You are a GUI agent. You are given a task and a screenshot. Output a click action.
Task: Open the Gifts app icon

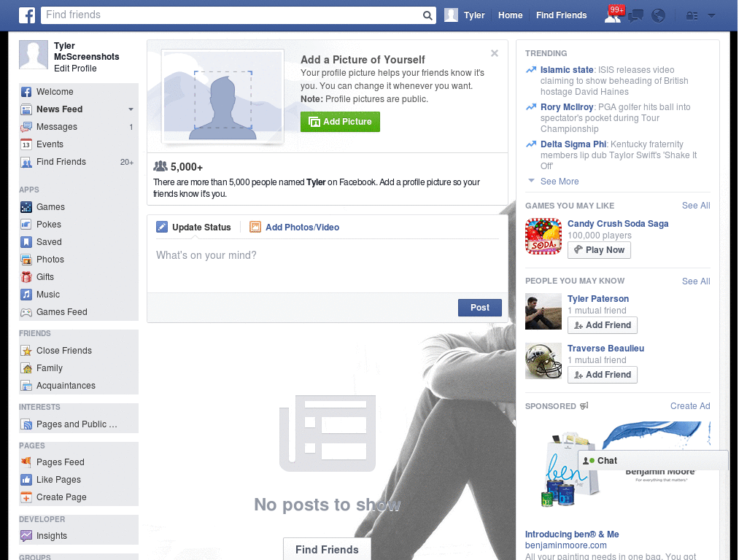26,277
